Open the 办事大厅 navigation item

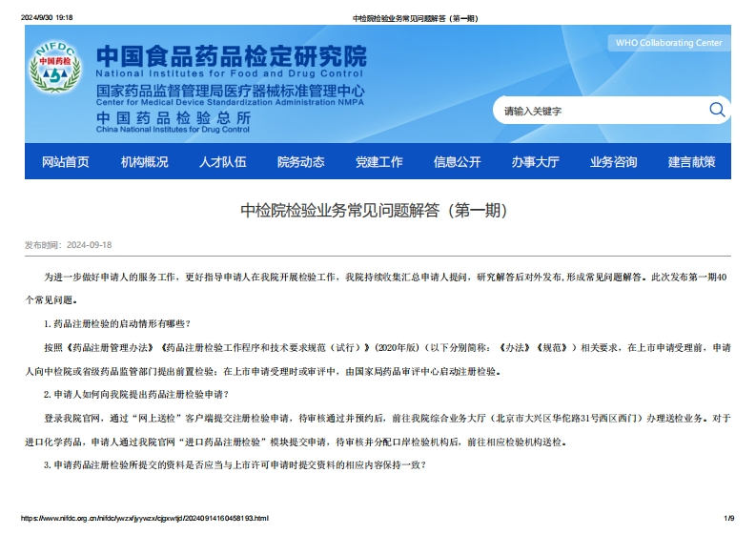[535, 161]
